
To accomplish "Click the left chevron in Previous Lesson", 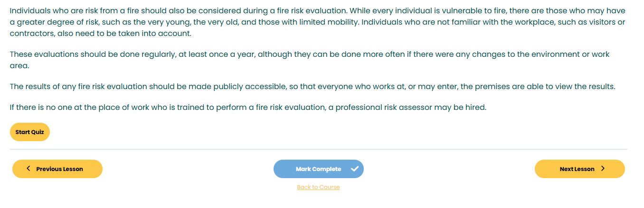I will click(28, 168).
